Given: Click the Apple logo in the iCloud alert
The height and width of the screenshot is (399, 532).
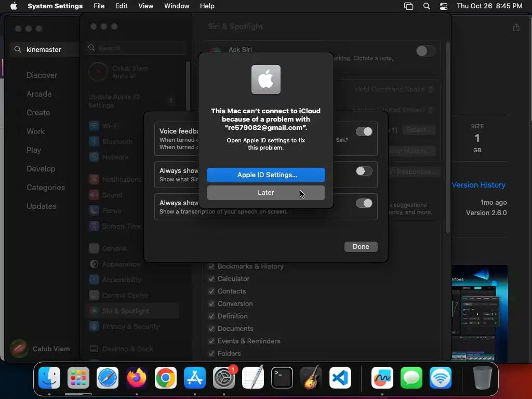Looking at the screenshot, I should pos(266,79).
